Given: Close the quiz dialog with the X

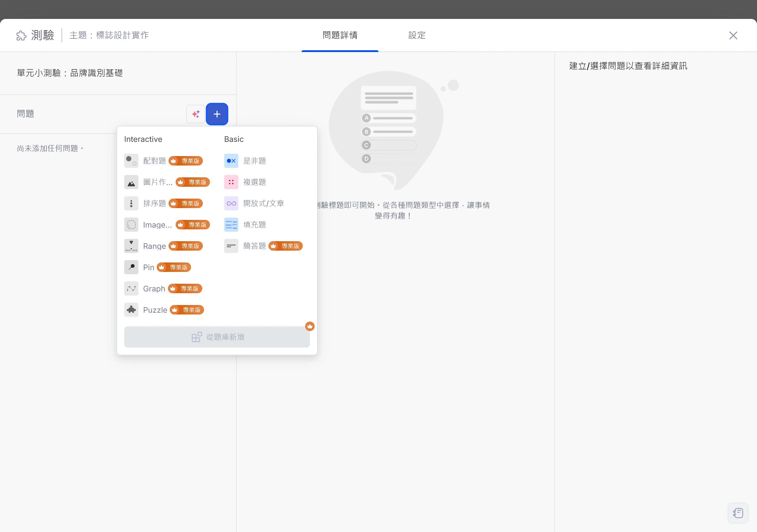Looking at the screenshot, I should [x=733, y=35].
